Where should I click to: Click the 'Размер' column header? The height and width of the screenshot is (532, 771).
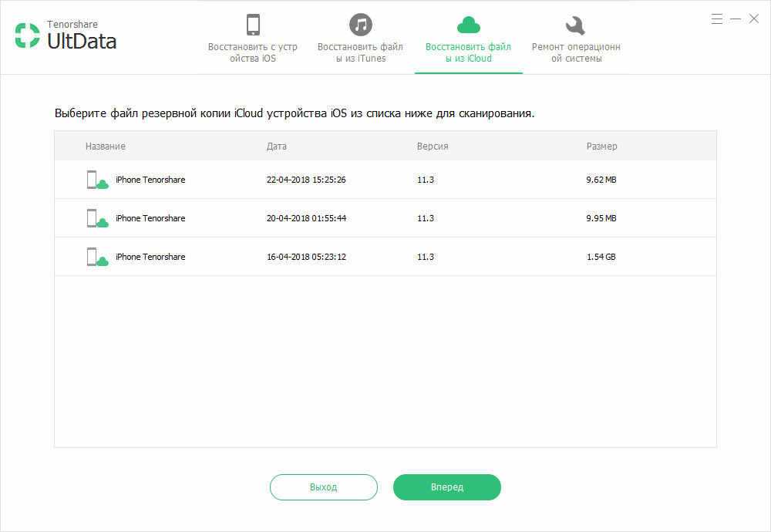[x=601, y=146]
